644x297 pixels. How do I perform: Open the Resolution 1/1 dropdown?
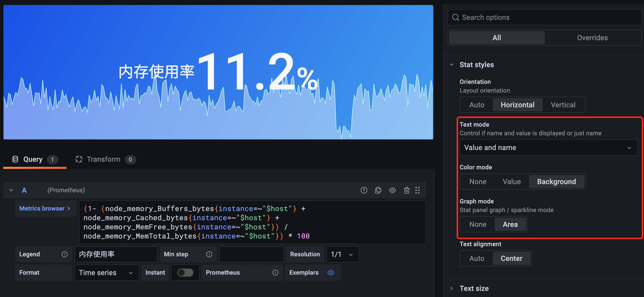click(342, 254)
